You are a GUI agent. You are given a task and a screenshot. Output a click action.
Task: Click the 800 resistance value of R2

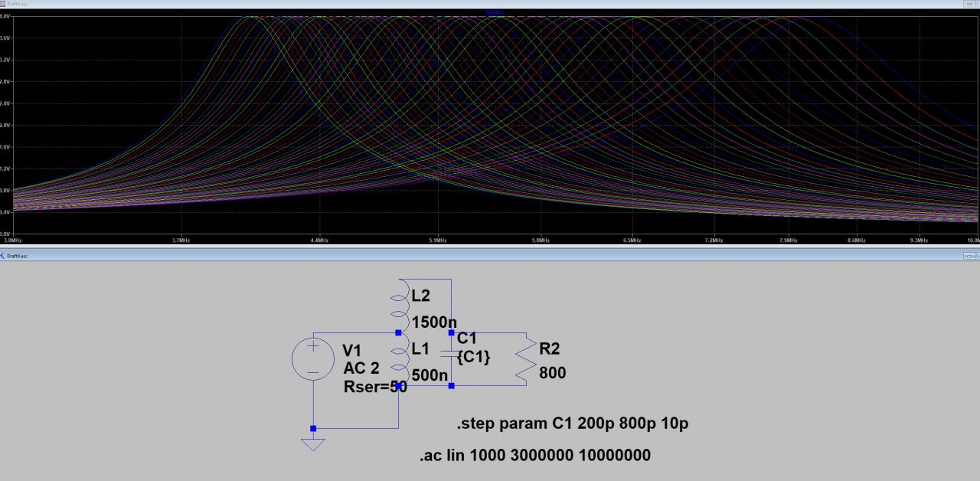[553, 374]
